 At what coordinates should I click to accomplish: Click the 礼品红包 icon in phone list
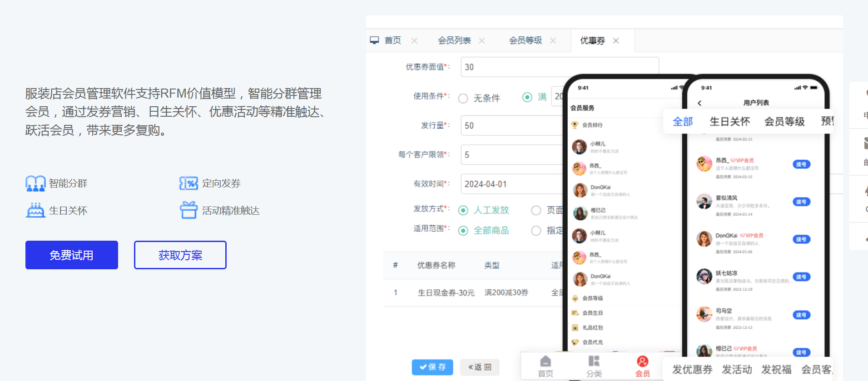click(x=575, y=327)
